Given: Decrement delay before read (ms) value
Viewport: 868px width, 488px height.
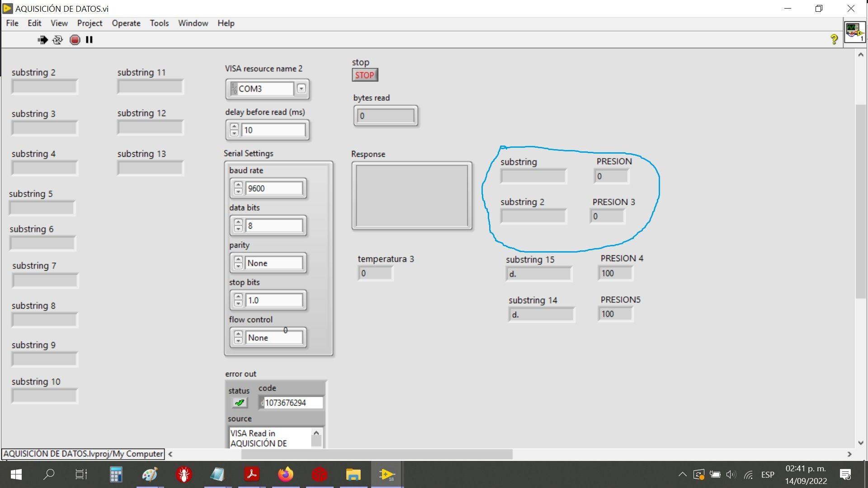Looking at the screenshot, I should pos(234,133).
